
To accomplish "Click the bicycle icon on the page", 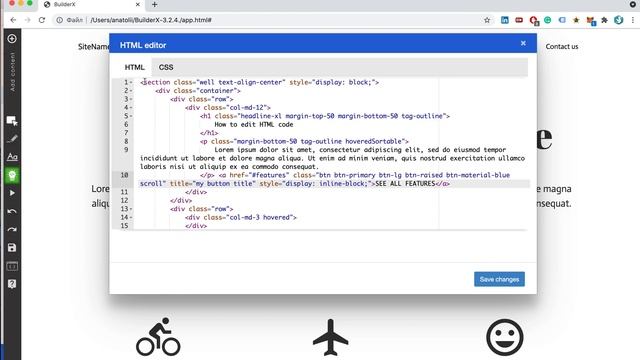I will [158, 337].
